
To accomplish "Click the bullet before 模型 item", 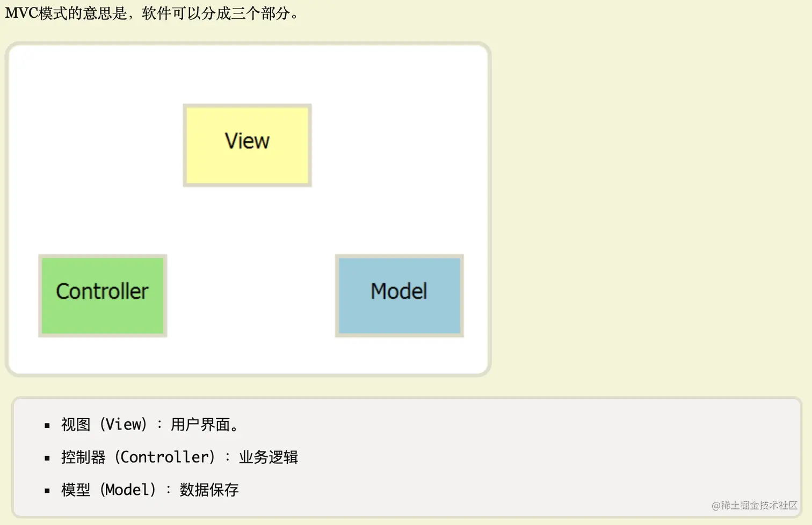I will coord(47,491).
